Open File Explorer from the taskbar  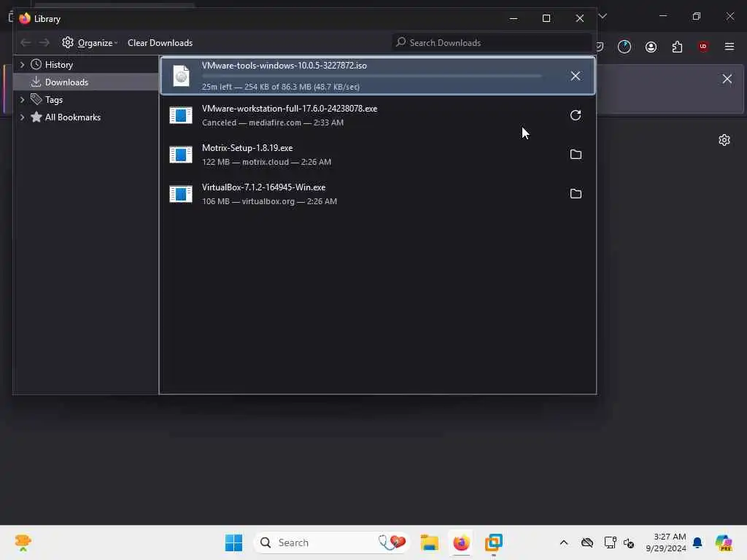[429, 542]
